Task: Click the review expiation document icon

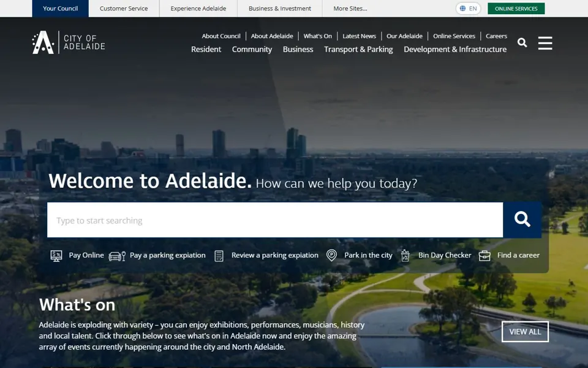Action: coord(219,256)
